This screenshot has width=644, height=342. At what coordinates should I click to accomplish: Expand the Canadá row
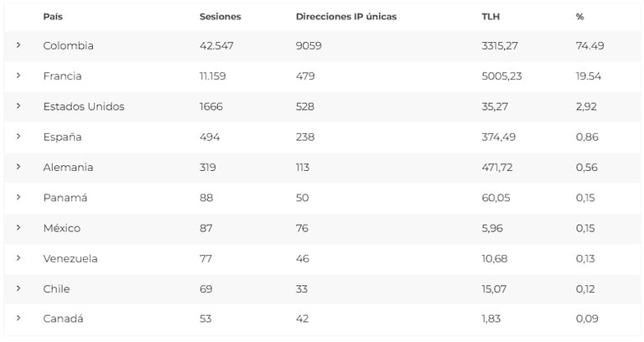pyautogui.click(x=18, y=319)
